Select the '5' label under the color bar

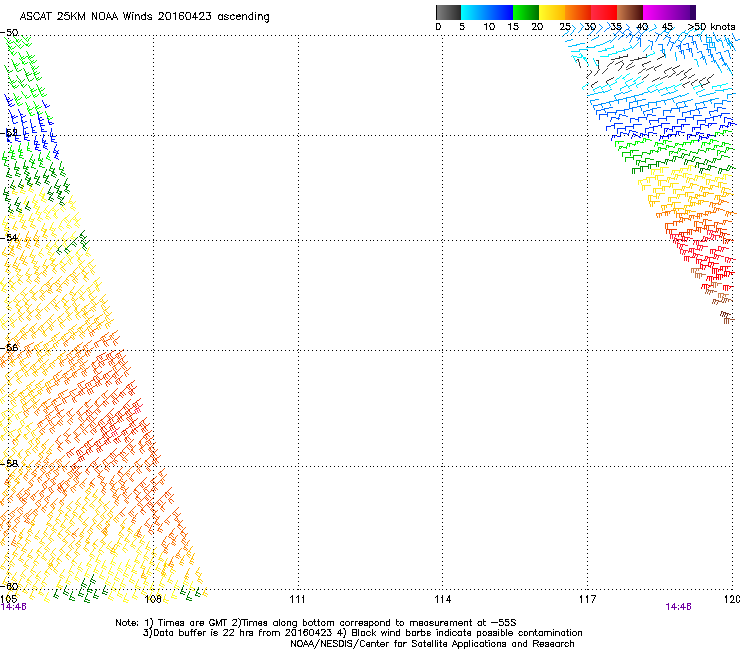(462, 27)
